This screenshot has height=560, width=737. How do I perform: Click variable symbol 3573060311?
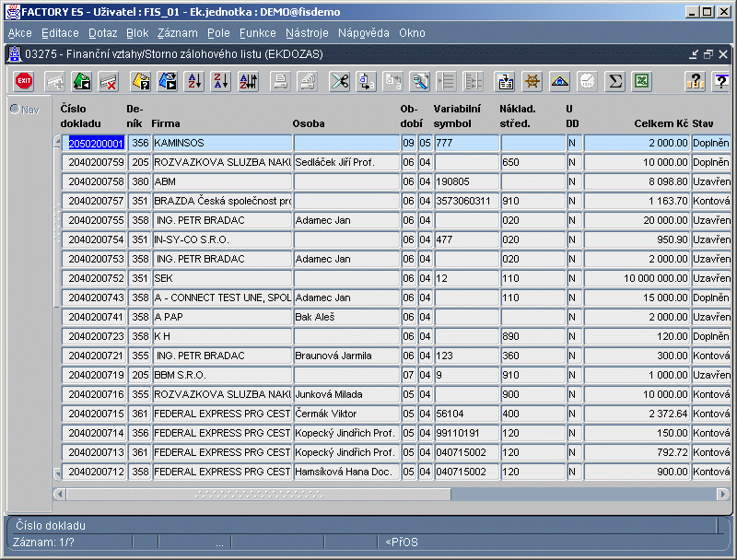click(466, 201)
